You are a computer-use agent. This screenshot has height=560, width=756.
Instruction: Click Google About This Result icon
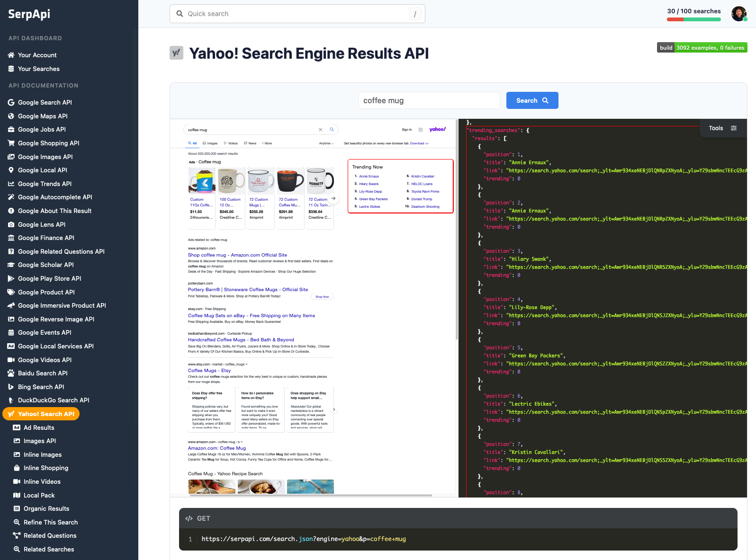pyautogui.click(x=11, y=211)
